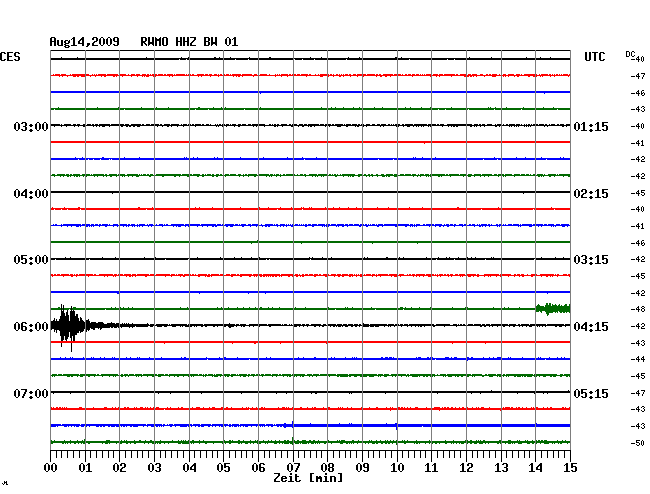Viewport: 650px width, 494px height.
Task: Click the DC offset value -44
Action: [638, 359]
